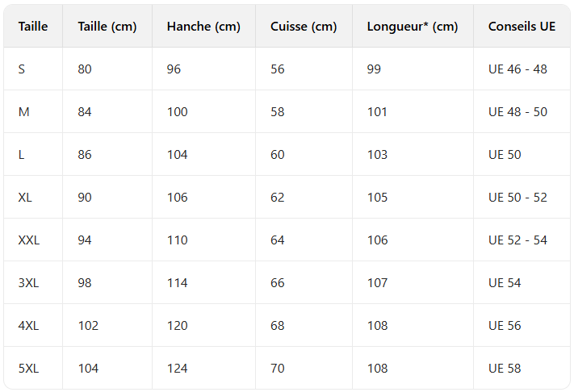Click the 'UE 48 - 50' cell
The image size is (574, 392).
tap(517, 112)
